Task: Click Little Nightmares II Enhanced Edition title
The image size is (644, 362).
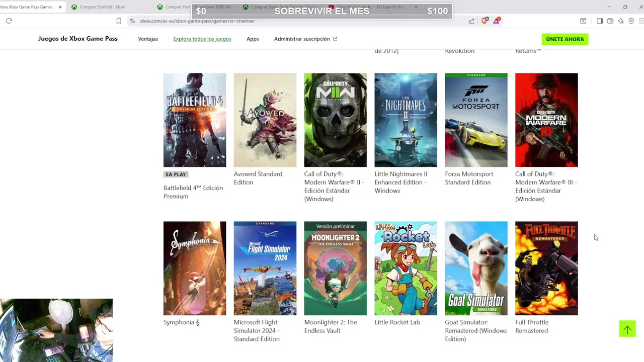Action: coord(401,182)
